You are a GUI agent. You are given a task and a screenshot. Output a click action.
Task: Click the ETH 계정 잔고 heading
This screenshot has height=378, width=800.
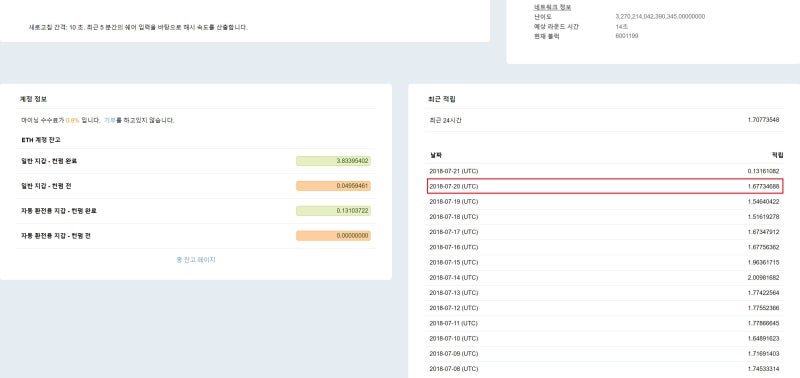coord(41,140)
